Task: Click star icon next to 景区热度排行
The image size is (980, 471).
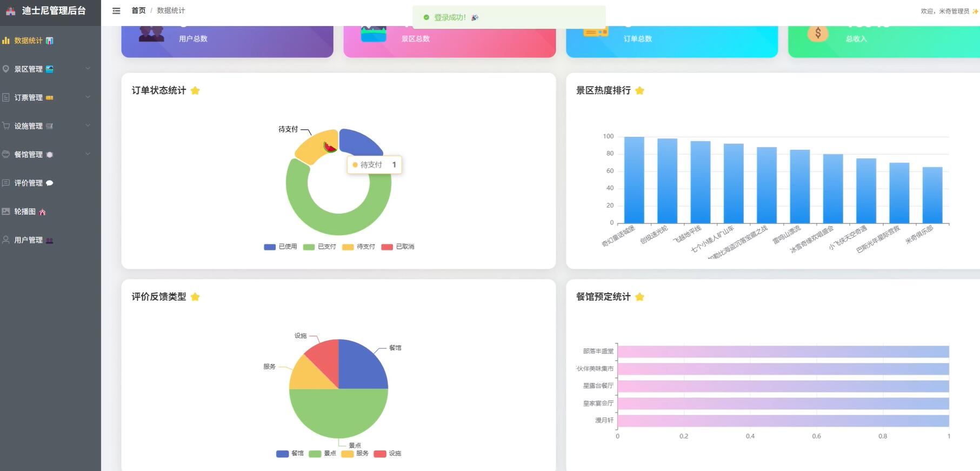Action: pos(639,90)
